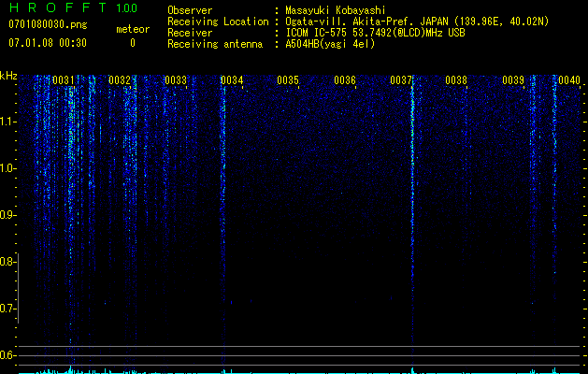Click time marker 0040
The width and height of the screenshot is (588, 374).
click(x=569, y=80)
